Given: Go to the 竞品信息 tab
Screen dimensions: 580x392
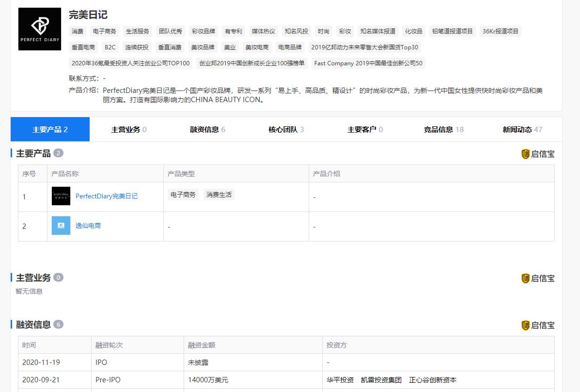Looking at the screenshot, I should [443, 129].
